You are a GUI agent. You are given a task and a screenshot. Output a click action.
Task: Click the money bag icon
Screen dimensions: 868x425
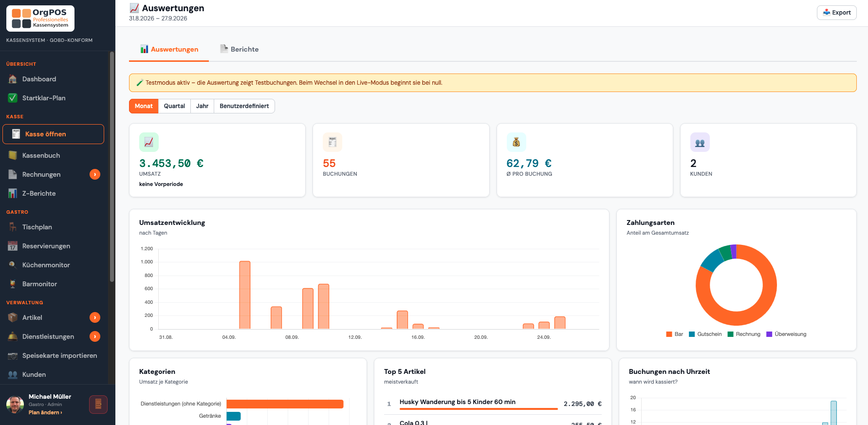(516, 142)
